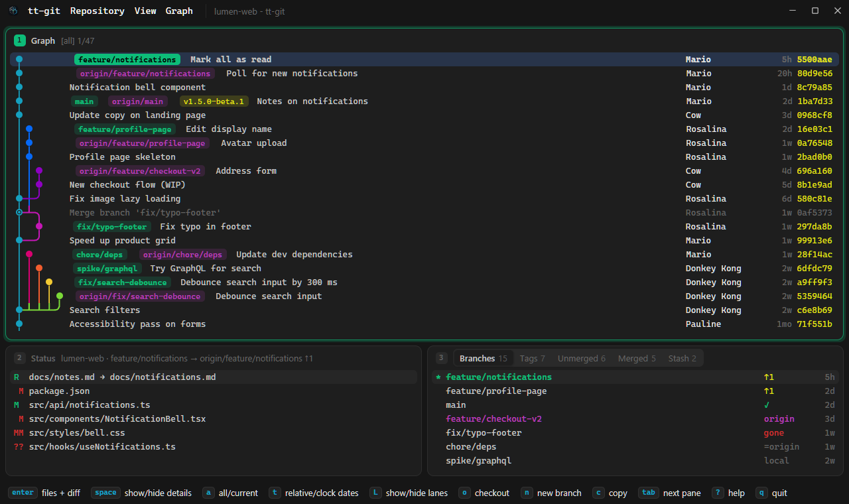Toggle show/hide details in the footer

click(x=141, y=493)
